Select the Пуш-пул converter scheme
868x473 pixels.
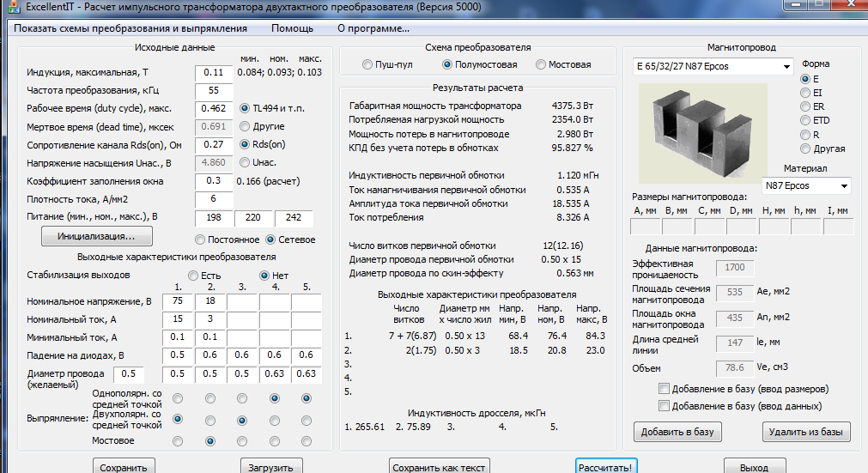[367, 64]
